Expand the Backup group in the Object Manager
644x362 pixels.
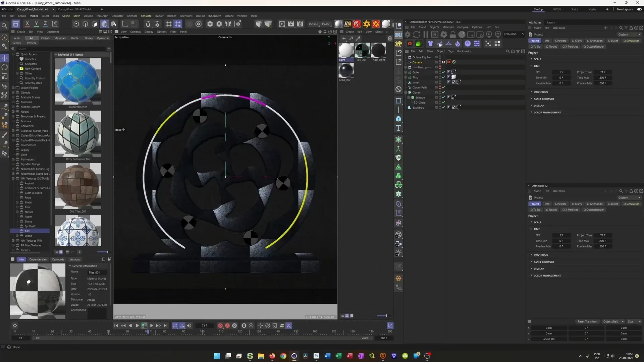coord(406,67)
